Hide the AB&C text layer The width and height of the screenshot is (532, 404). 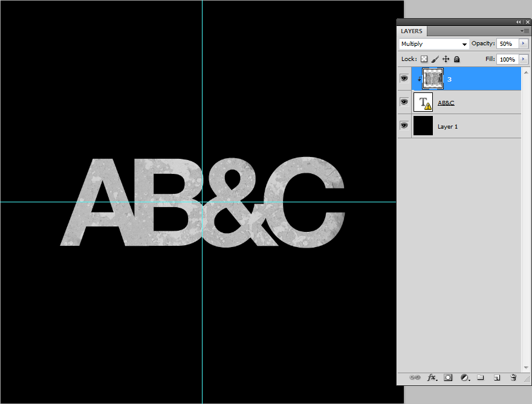coord(404,103)
